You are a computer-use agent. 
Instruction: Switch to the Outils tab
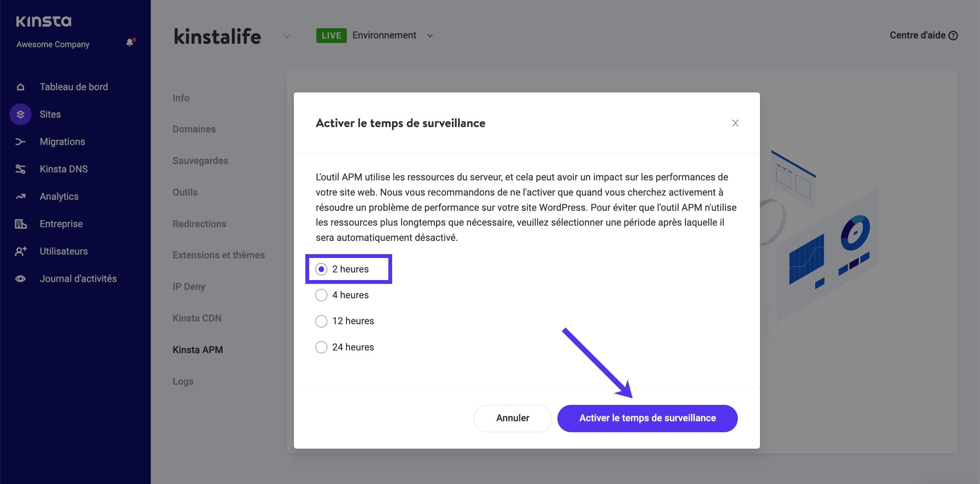pyautogui.click(x=185, y=193)
